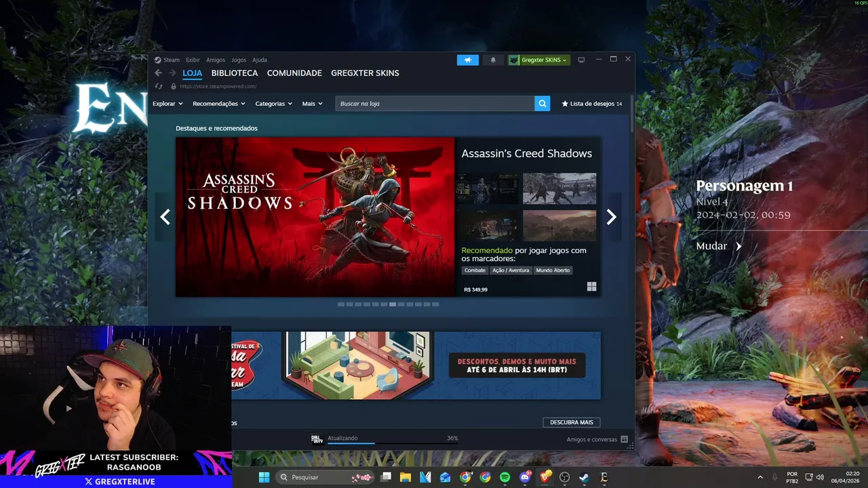Switch to the BIBLIOTECA tab

point(235,73)
